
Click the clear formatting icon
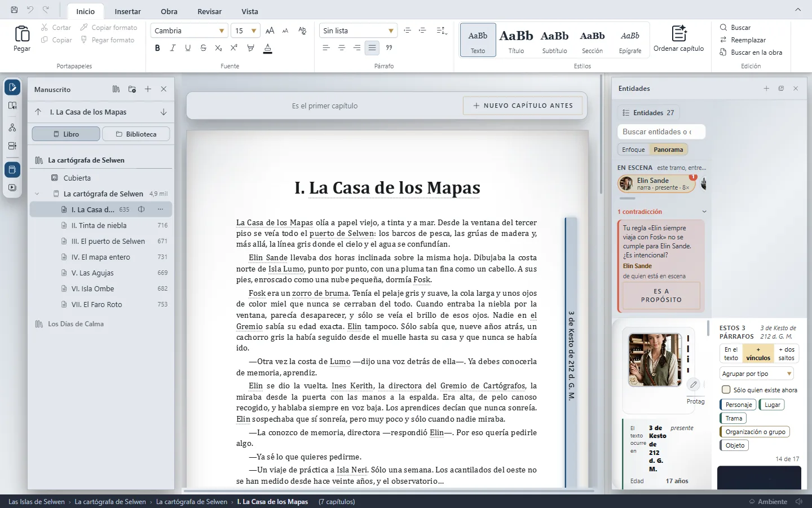tap(302, 30)
